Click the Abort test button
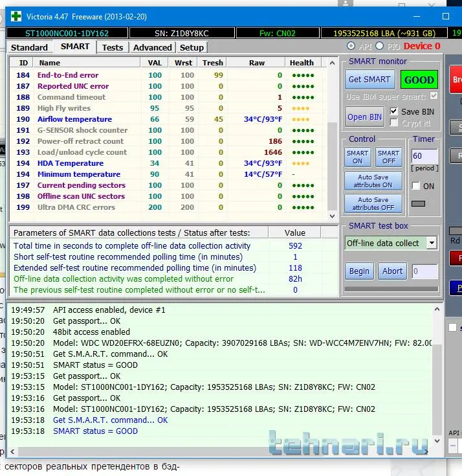Image resolution: width=462 pixels, height=476 pixels. [392, 271]
